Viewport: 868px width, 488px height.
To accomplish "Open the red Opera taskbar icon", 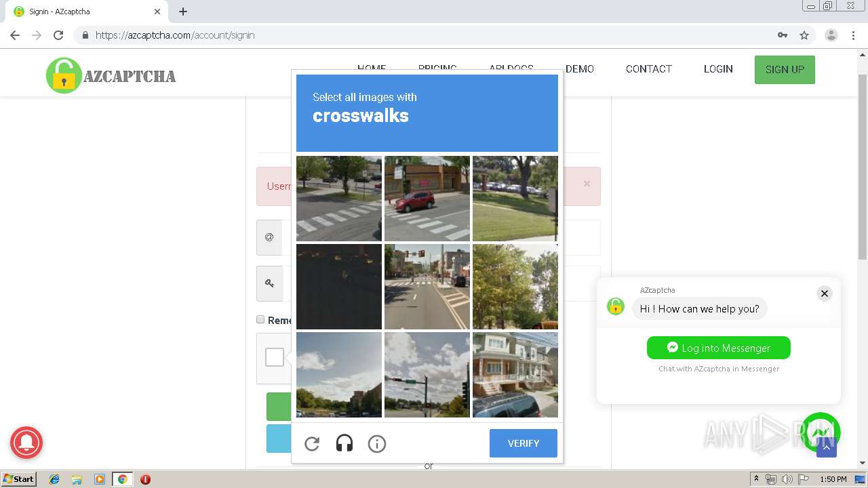I will (x=145, y=479).
